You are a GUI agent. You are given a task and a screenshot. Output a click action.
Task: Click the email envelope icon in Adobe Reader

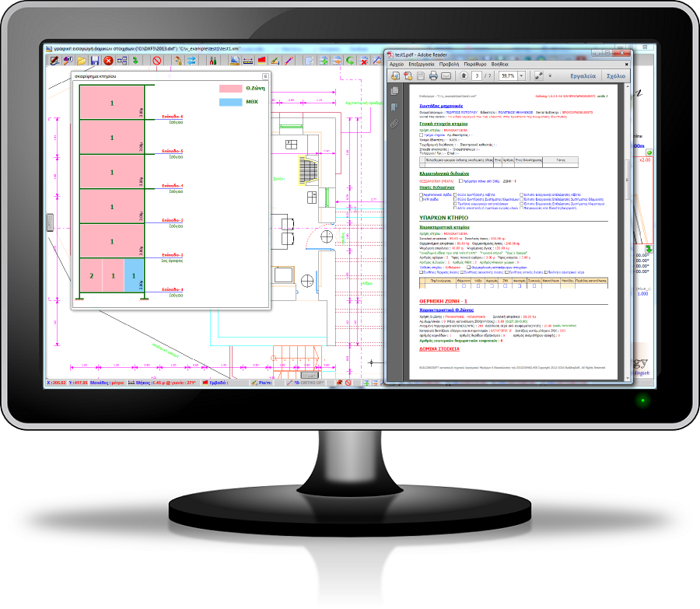446,76
